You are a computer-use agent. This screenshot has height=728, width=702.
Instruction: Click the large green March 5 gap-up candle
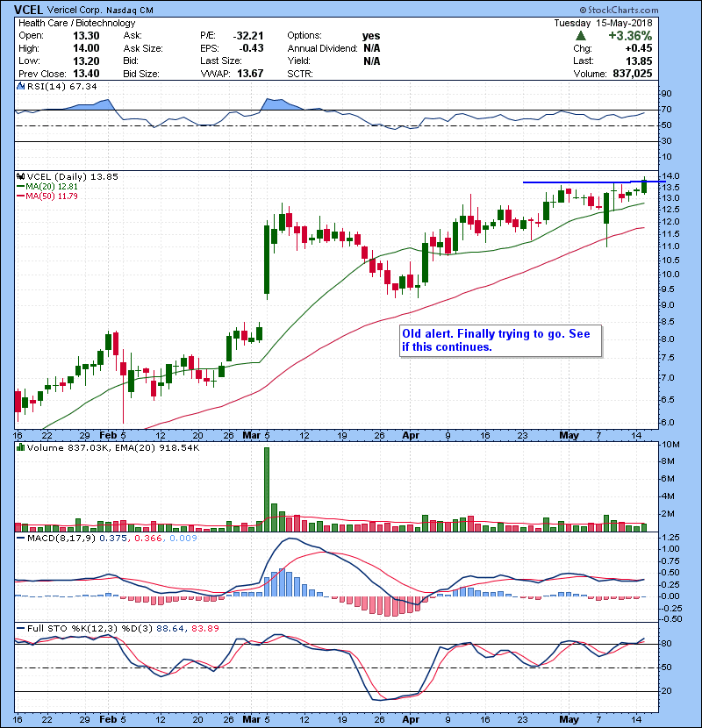pos(267,260)
